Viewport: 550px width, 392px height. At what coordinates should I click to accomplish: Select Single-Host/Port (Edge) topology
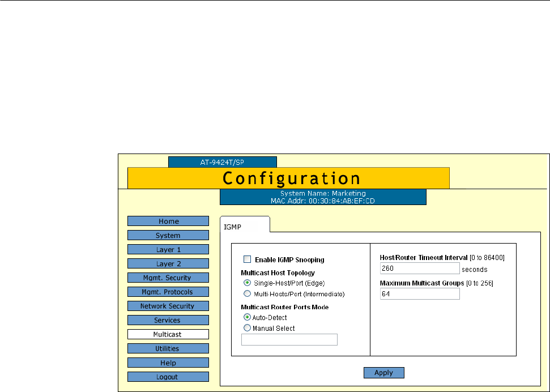pyautogui.click(x=247, y=283)
